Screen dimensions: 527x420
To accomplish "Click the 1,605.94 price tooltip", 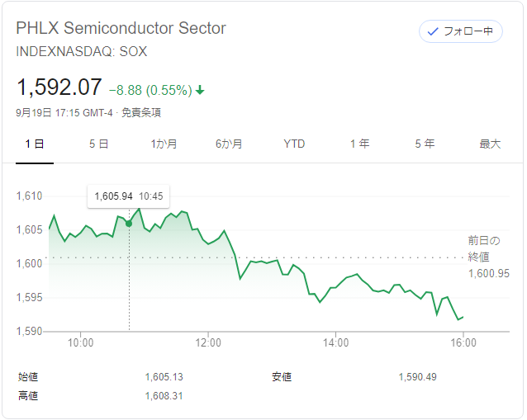I will 128,196.
